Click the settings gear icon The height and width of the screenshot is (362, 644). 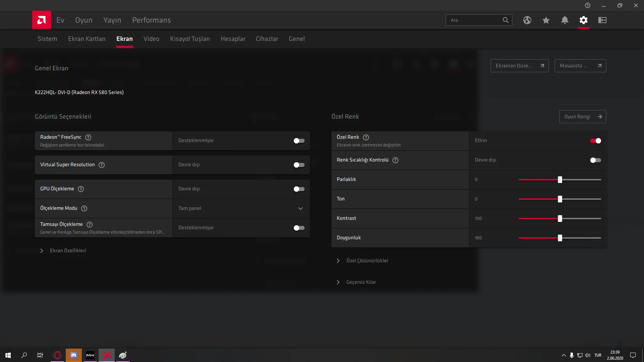583,20
